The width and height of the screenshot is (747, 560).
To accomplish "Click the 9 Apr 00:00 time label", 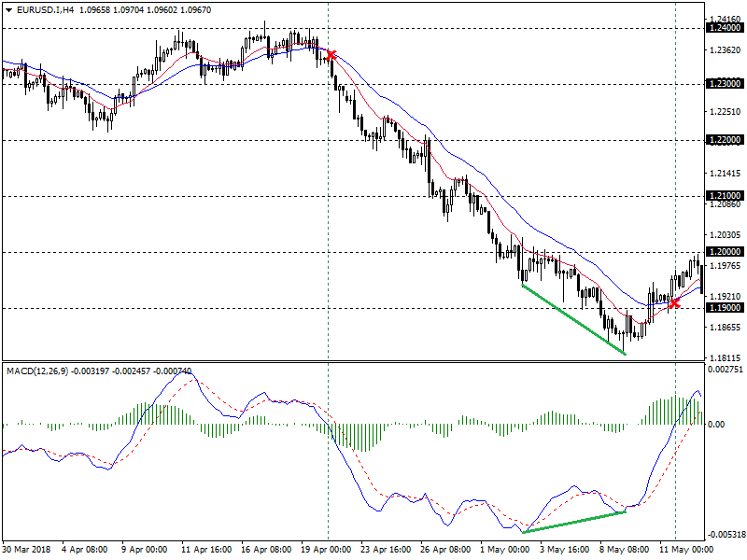I will click(x=145, y=550).
